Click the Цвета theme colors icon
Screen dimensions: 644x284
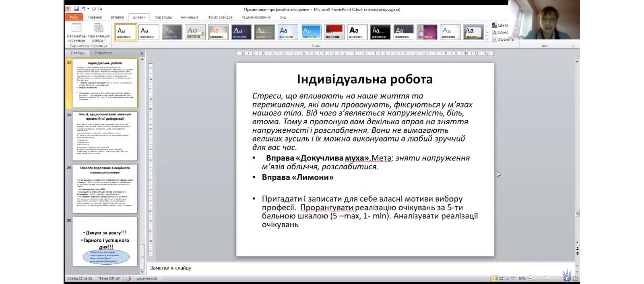tap(495, 25)
